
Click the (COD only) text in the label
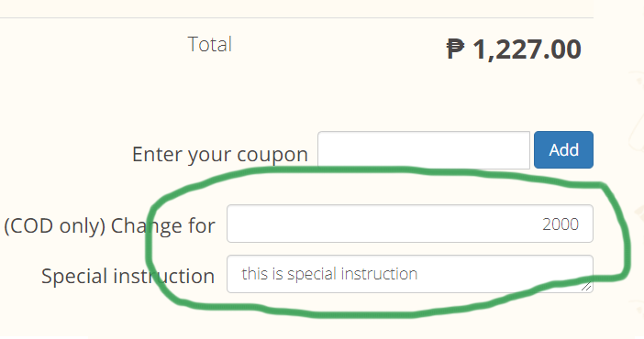tap(55, 226)
